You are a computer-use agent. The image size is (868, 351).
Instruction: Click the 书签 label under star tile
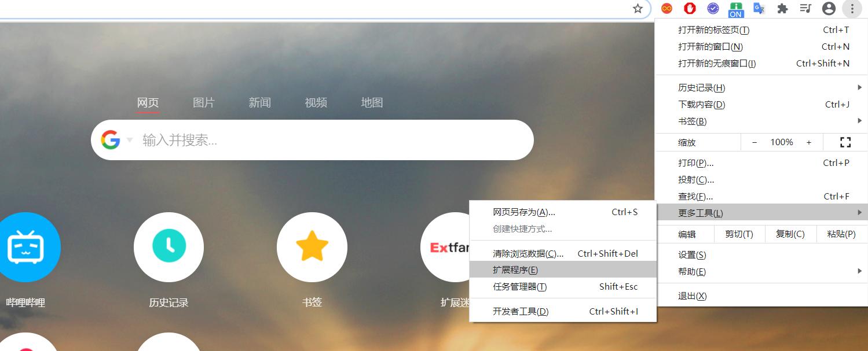click(312, 302)
